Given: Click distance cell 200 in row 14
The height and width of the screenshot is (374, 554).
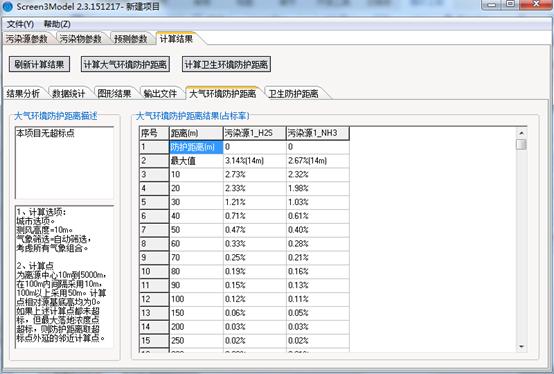Looking at the screenshot, I should click(x=196, y=327).
